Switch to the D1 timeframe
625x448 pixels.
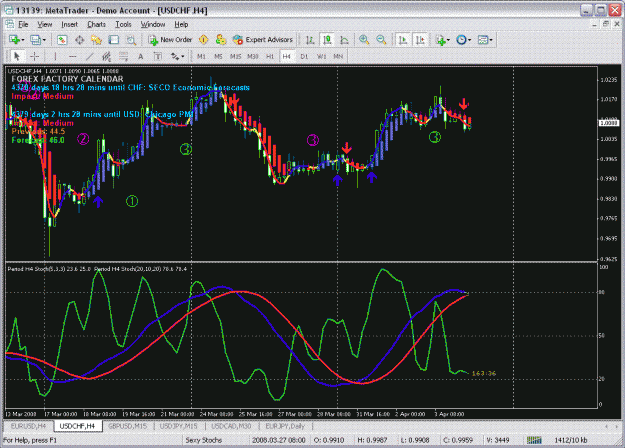point(304,56)
